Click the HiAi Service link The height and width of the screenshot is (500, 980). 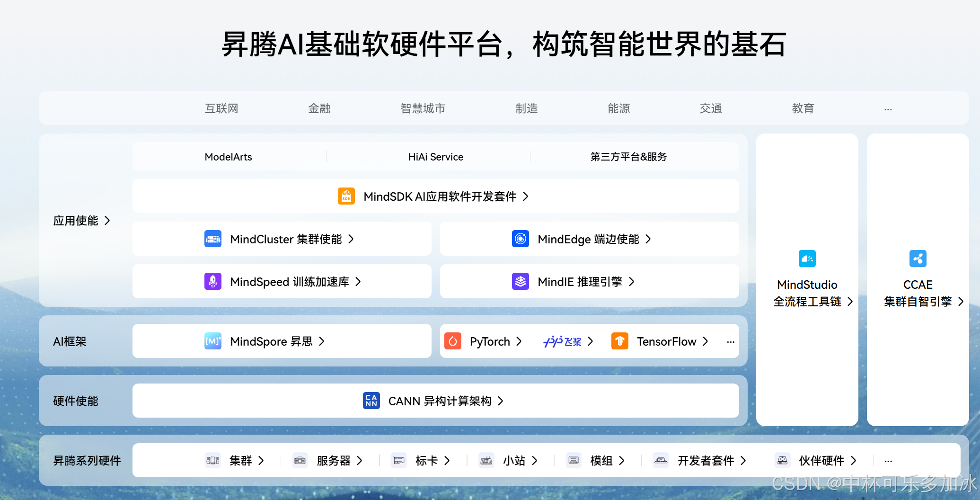435,156
